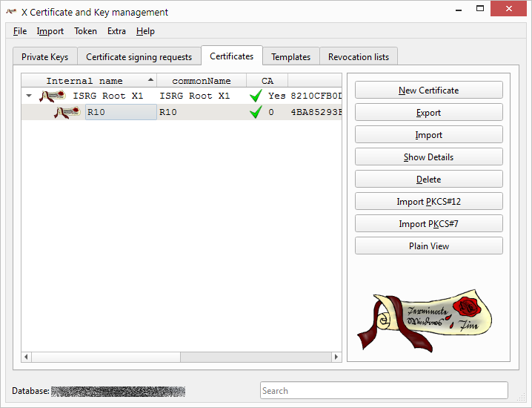532x408 pixels.
Task: Click the CA value 0 in R10 row
Action: (271, 112)
